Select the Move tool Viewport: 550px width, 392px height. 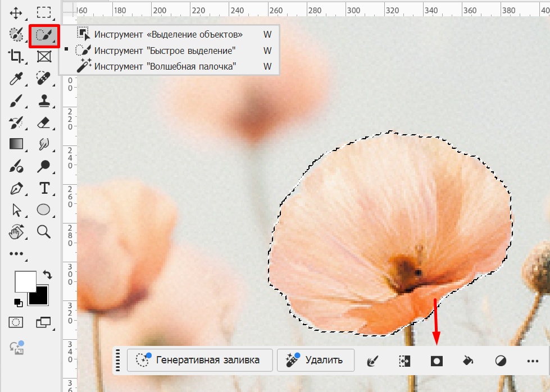pyautogui.click(x=16, y=12)
